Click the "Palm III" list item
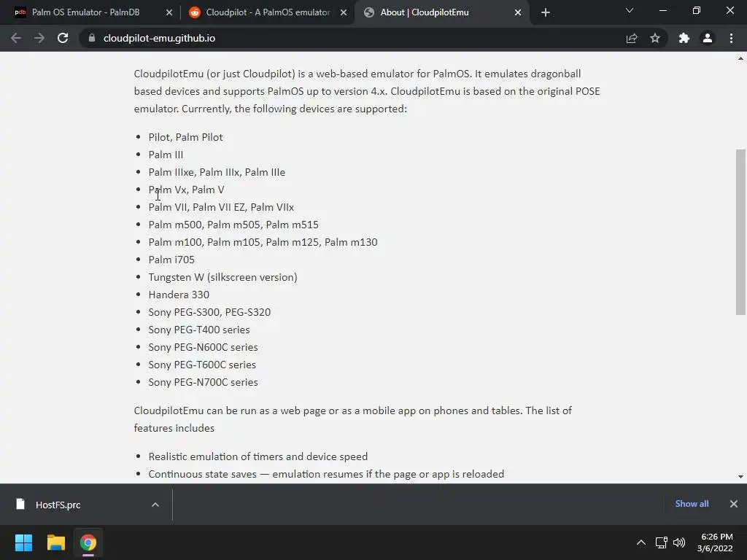The height and width of the screenshot is (560, 747). point(166,155)
